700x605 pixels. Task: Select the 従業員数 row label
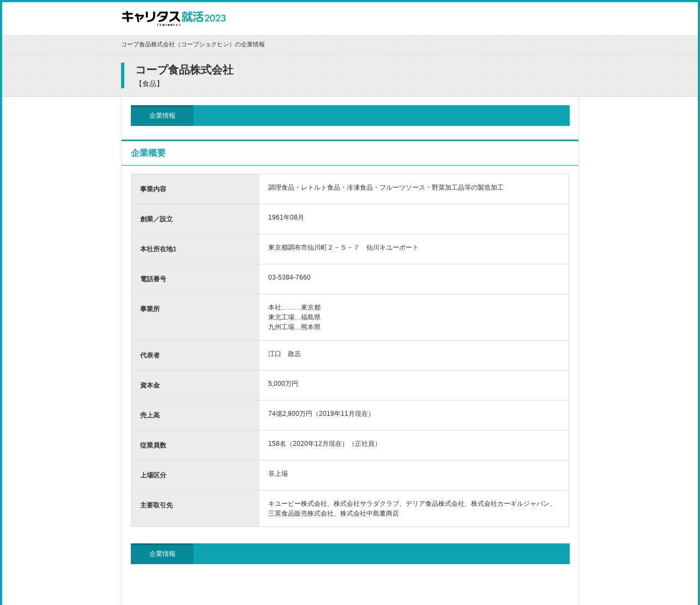pyautogui.click(x=153, y=445)
